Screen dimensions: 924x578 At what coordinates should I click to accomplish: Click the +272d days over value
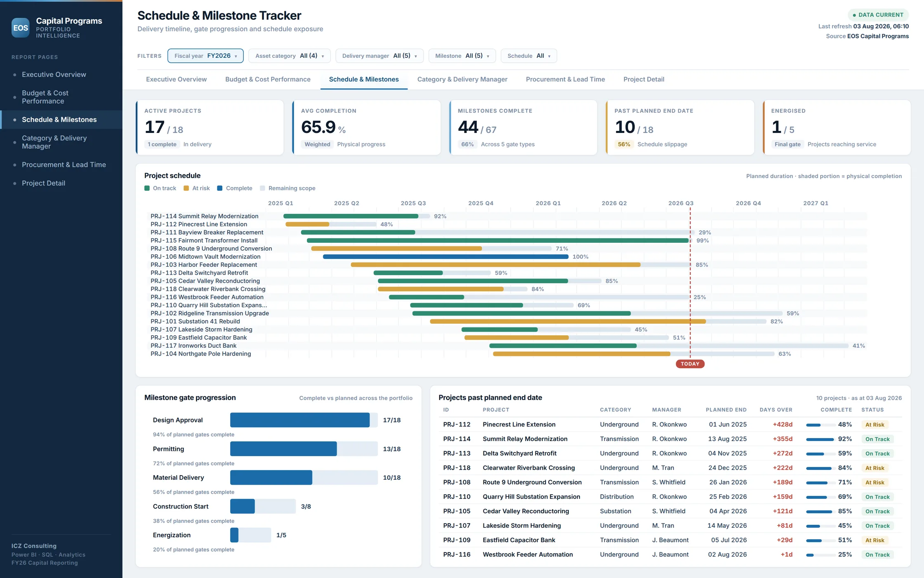click(783, 453)
